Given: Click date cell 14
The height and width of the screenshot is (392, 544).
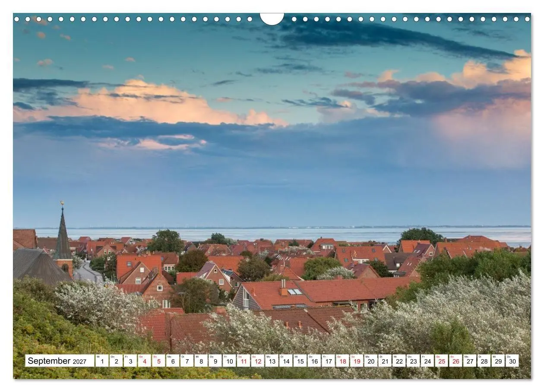Looking at the screenshot, I should pyautogui.click(x=286, y=361).
